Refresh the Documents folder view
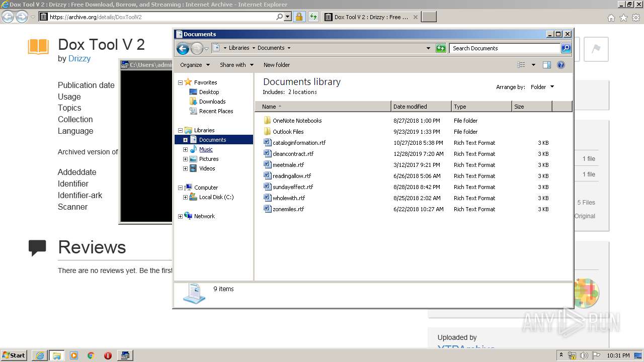The width and height of the screenshot is (644, 362). pyautogui.click(x=441, y=48)
